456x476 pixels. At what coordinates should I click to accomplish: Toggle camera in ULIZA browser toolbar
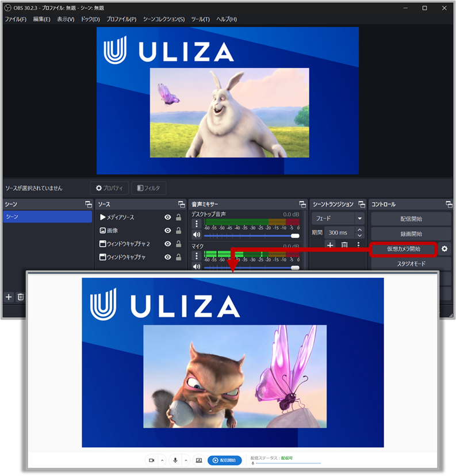pos(151,460)
